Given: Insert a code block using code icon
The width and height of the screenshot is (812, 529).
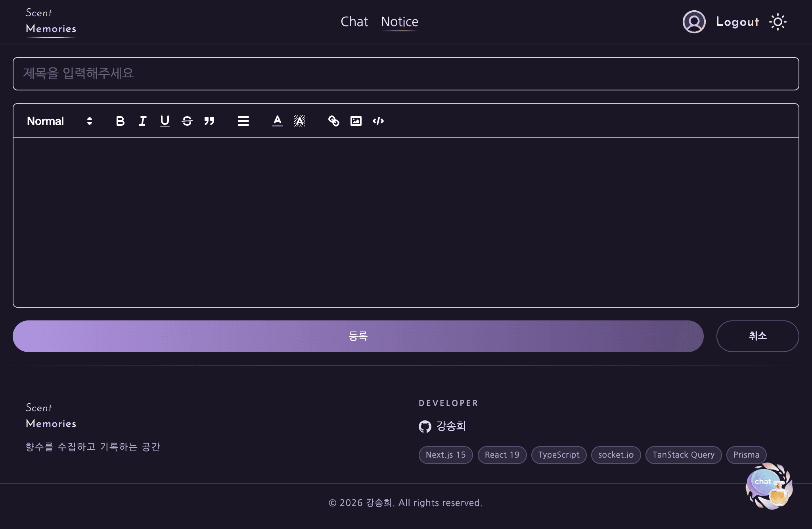Looking at the screenshot, I should (x=378, y=121).
